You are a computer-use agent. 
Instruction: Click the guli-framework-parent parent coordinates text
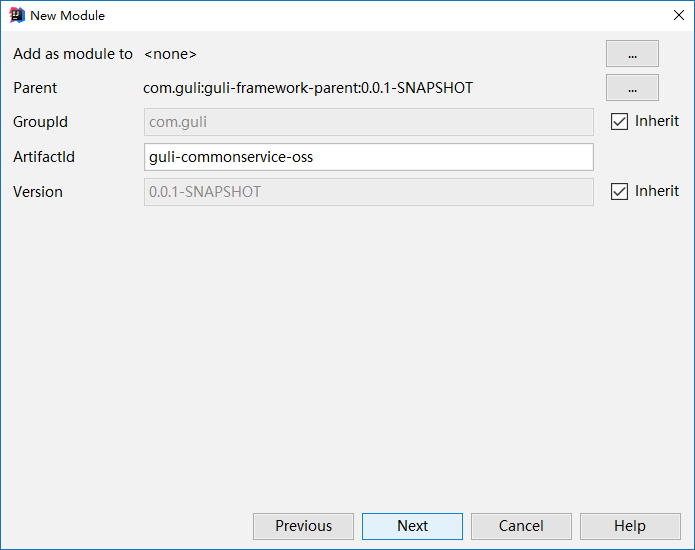coord(308,88)
